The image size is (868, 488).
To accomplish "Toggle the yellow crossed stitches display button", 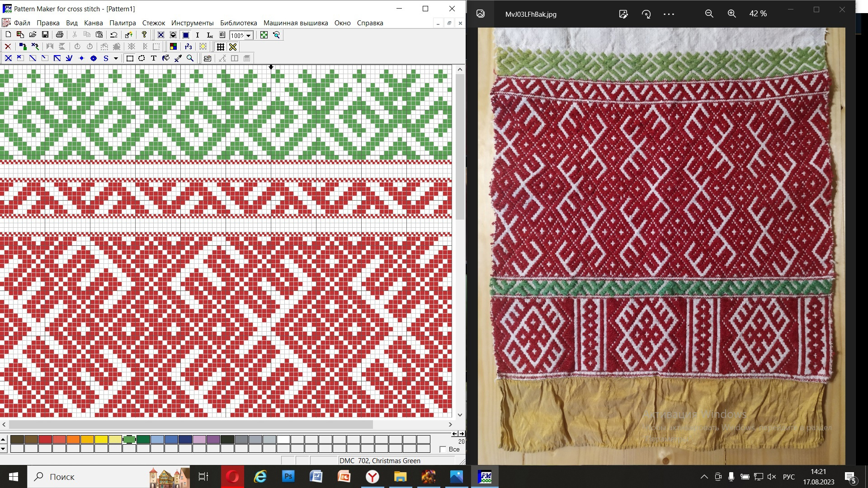I will (x=233, y=47).
